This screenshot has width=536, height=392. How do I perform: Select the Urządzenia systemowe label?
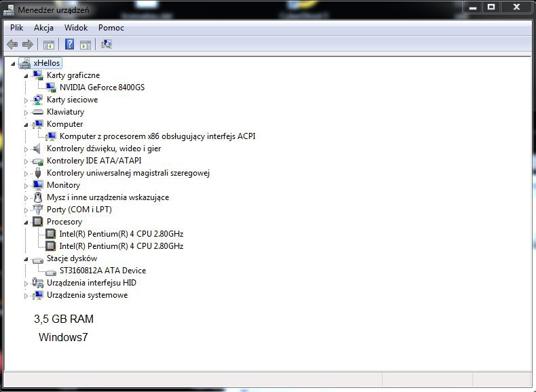(x=87, y=295)
